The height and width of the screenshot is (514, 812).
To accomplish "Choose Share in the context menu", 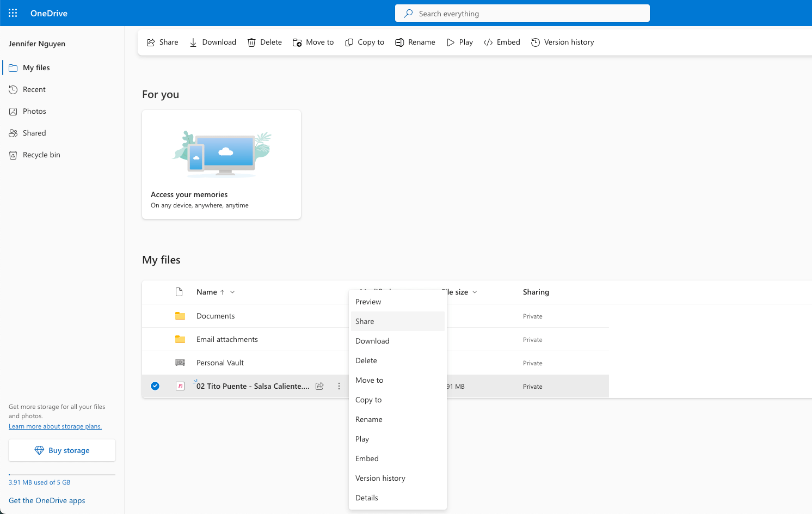I will 398,321.
